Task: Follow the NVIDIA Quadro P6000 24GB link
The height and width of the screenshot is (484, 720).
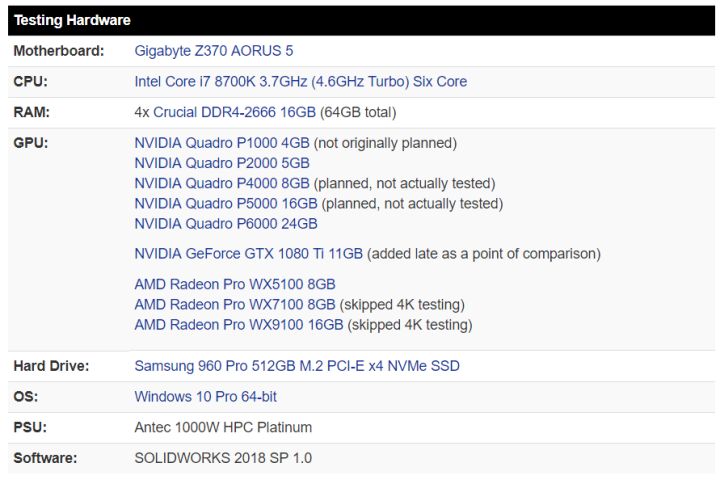Action: tap(226, 224)
